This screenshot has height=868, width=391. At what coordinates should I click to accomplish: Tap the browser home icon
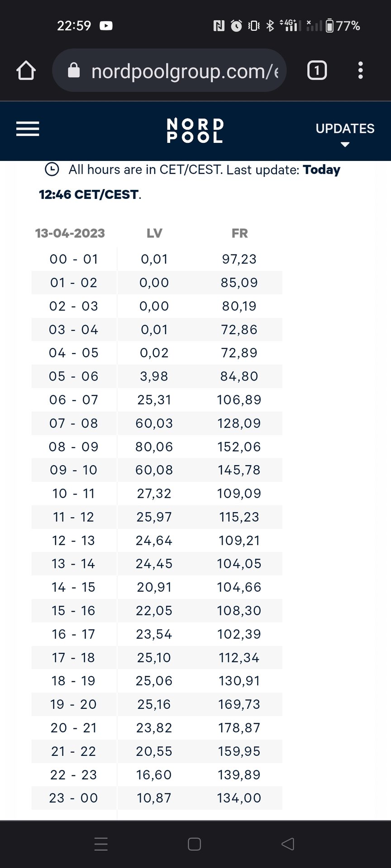pyautogui.click(x=26, y=71)
